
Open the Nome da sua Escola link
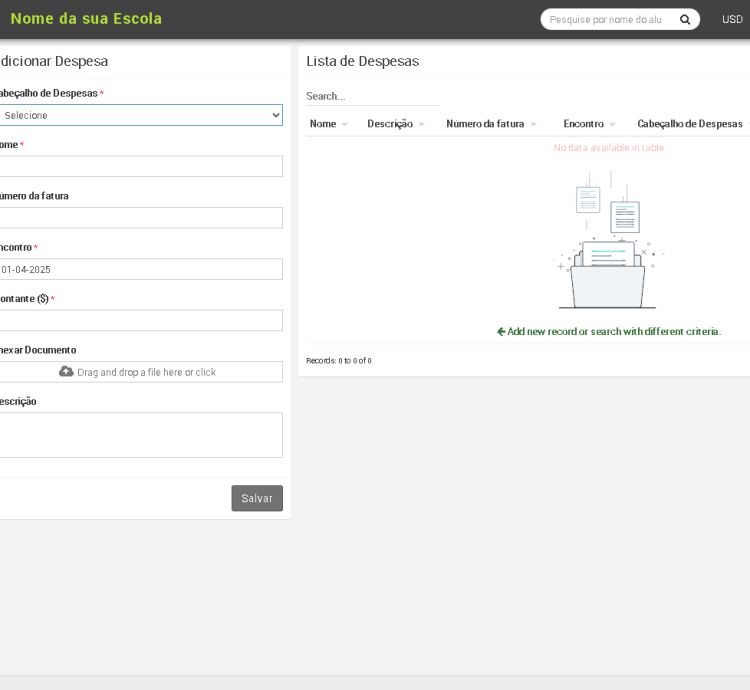pos(86,19)
